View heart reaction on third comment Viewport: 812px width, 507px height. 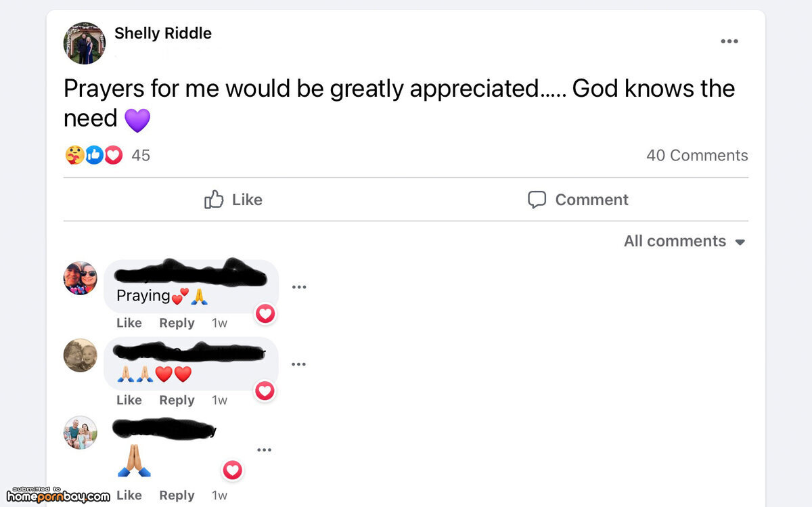pyautogui.click(x=232, y=470)
